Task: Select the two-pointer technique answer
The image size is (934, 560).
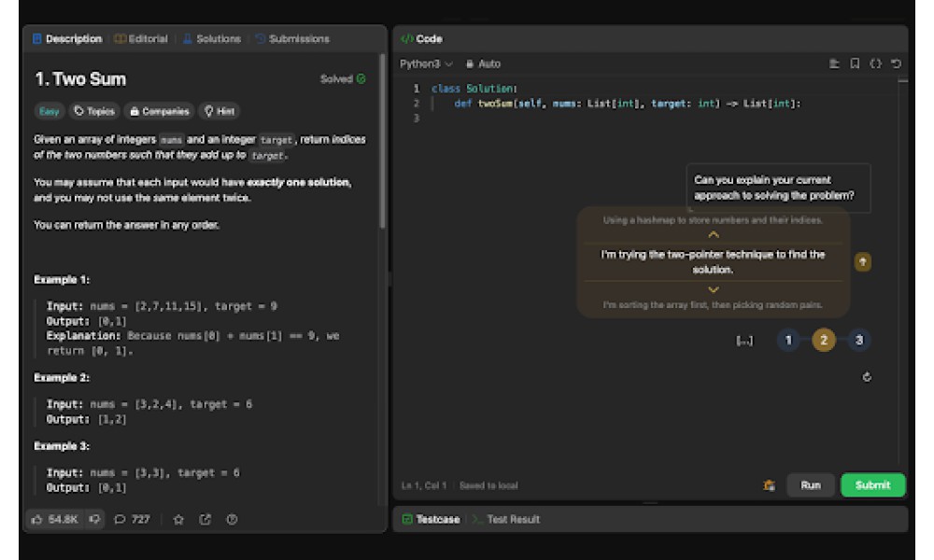Action: pos(713,262)
